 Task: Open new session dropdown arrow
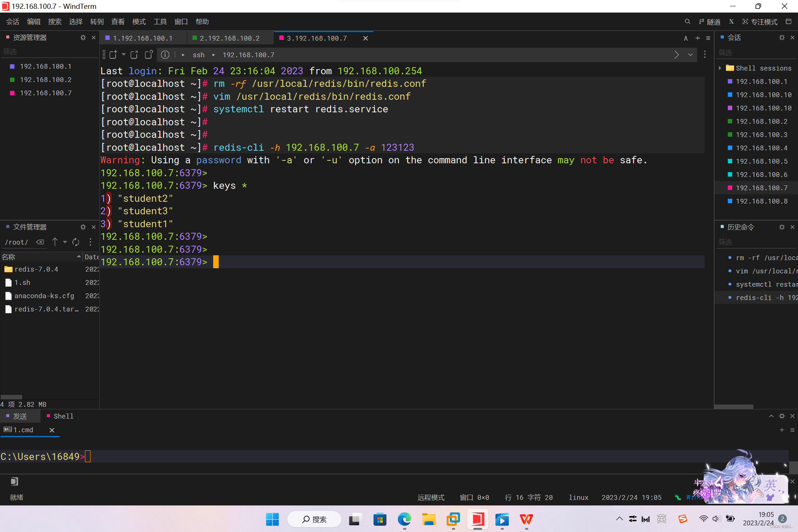click(124, 55)
